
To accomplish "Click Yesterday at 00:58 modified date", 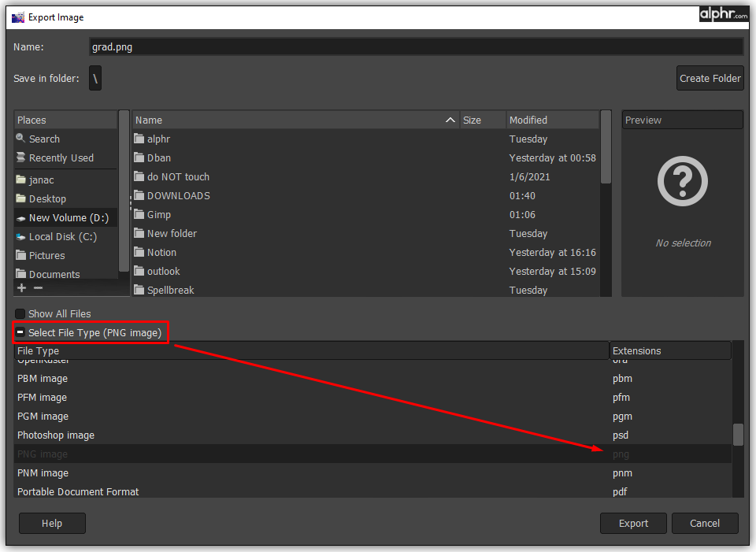I will (x=553, y=157).
